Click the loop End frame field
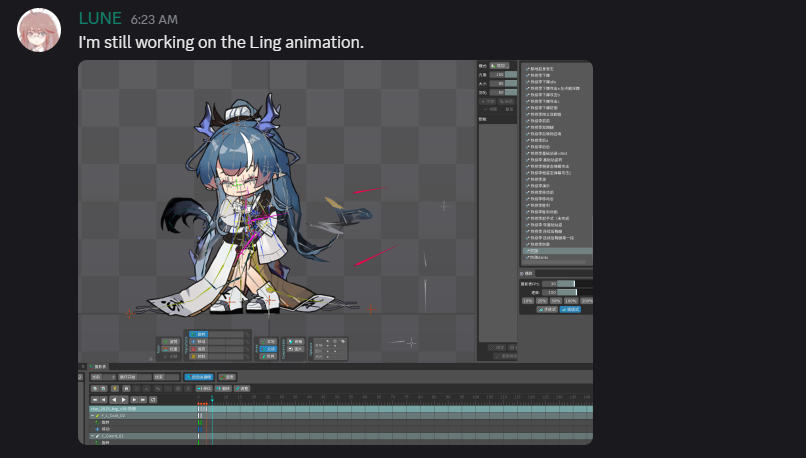The width and height of the screenshot is (806, 458). (173, 377)
